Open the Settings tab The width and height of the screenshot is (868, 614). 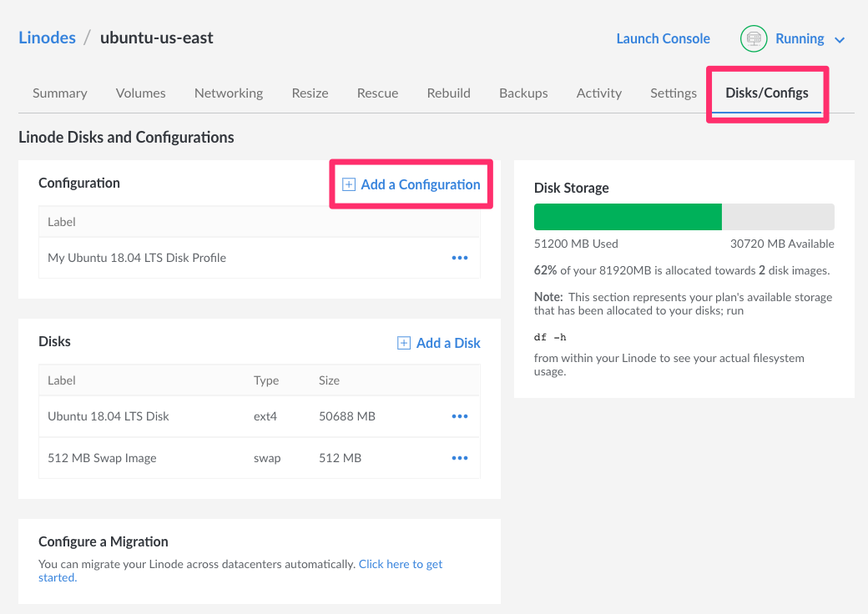(x=673, y=93)
